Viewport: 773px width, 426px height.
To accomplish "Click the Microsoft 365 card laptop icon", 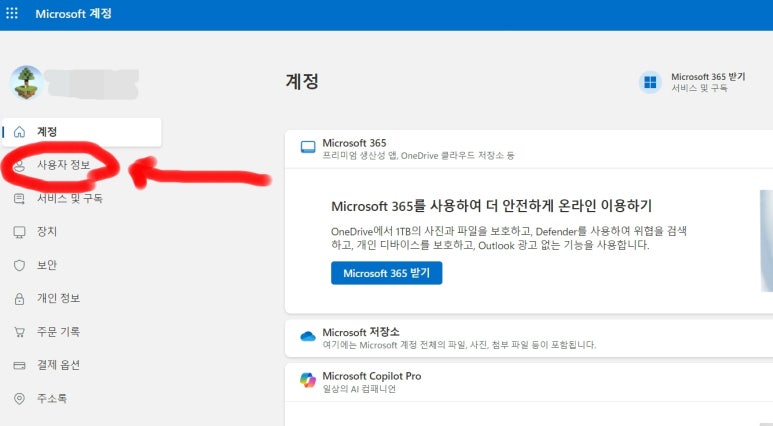I will (x=308, y=147).
